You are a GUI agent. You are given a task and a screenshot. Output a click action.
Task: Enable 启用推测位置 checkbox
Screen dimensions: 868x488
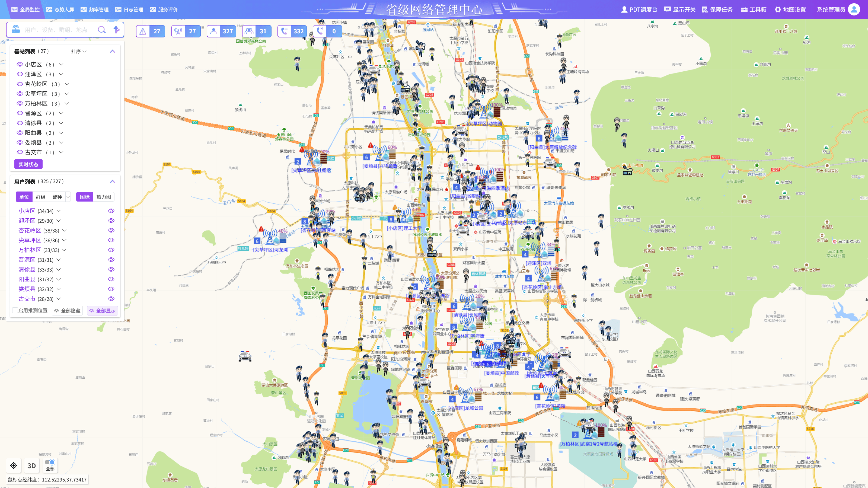15,310
